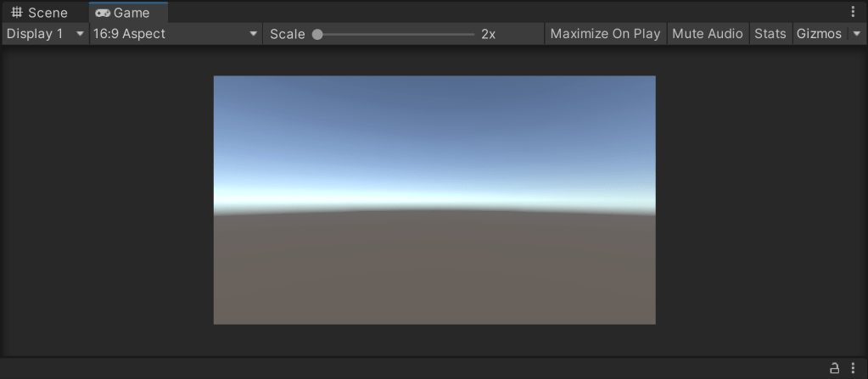Open the three-dot menu in the tab bar
Viewport: 868px width, 379px height.
pos(853,12)
